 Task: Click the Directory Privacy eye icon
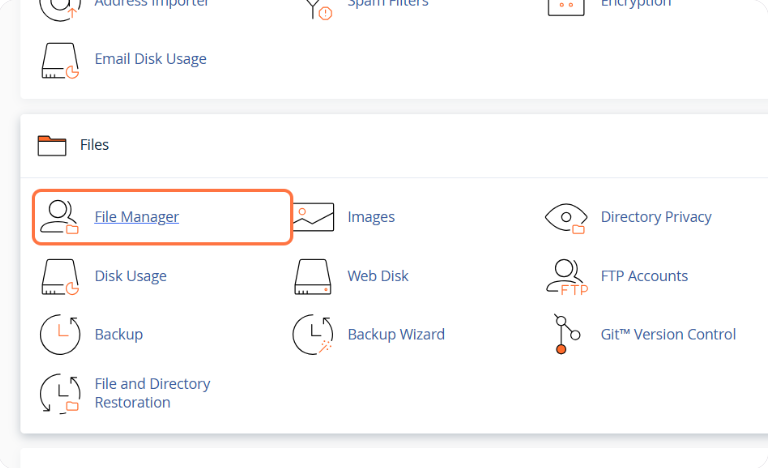[565, 217]
